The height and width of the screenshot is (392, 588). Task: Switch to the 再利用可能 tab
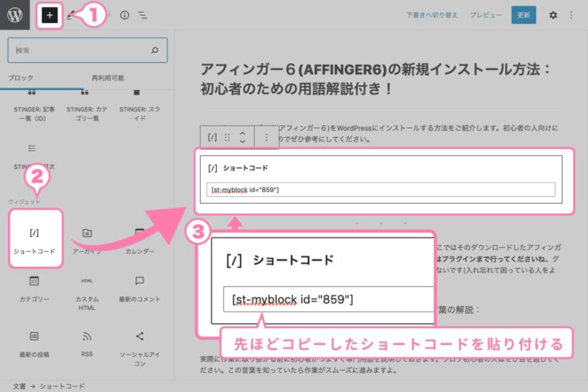pos(108,78)
